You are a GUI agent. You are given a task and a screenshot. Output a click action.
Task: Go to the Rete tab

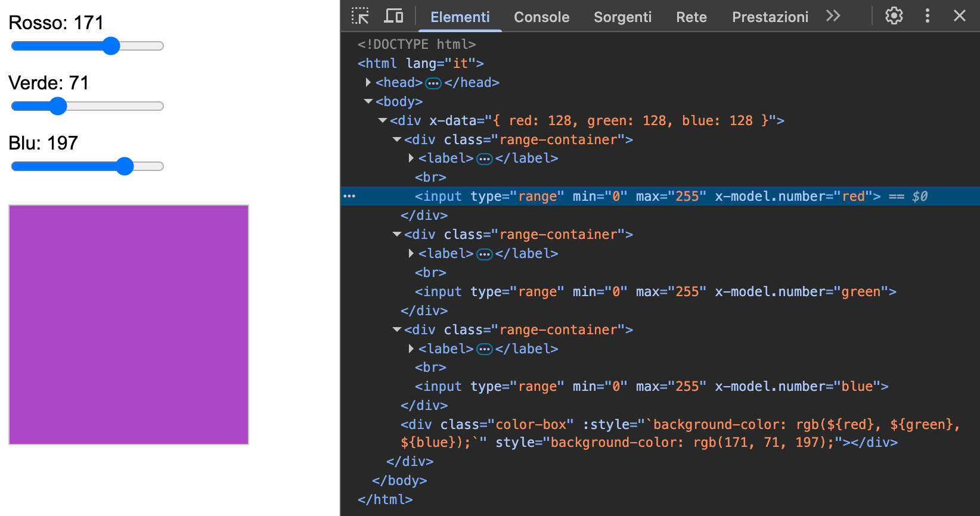tap(691, 17)
